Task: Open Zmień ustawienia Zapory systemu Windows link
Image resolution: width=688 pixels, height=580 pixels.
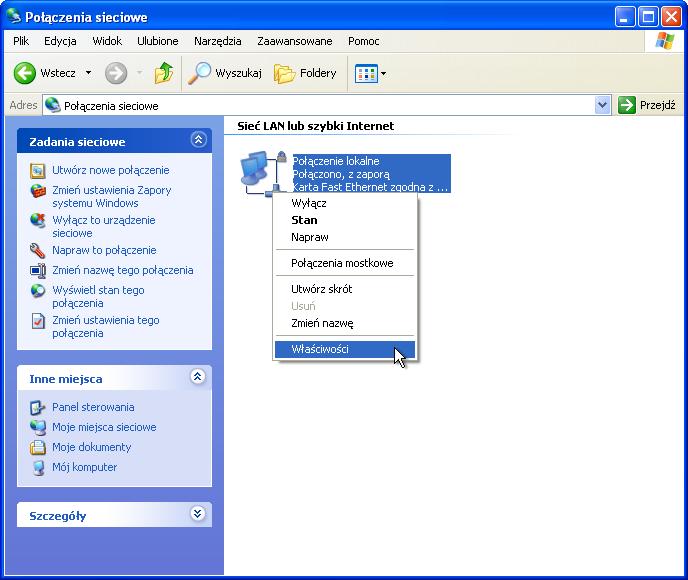Action: click(x=111, y=197)
